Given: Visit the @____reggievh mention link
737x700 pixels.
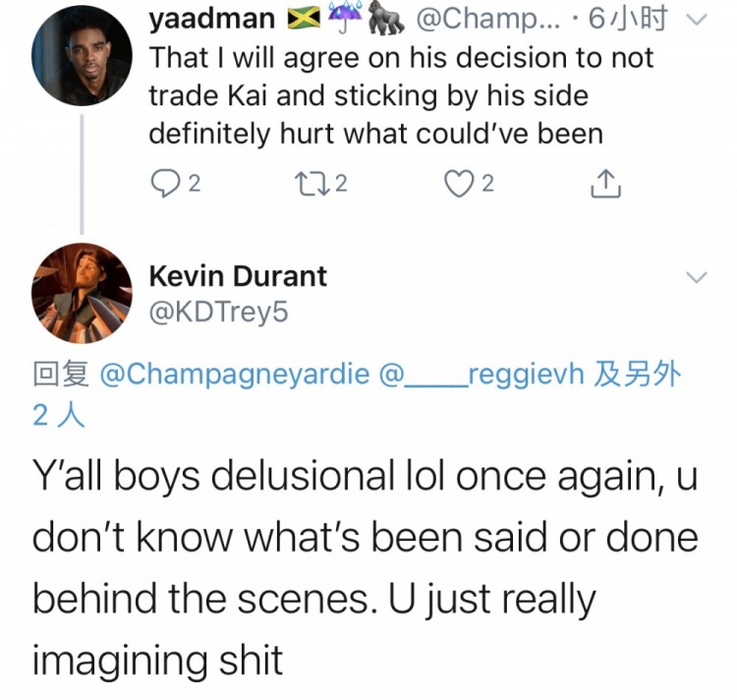Looking at the screenshot, I should (x=484, y=375).
